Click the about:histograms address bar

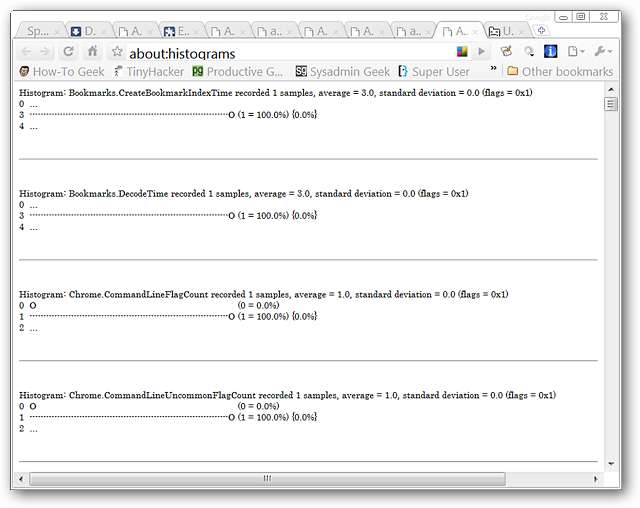286,53
